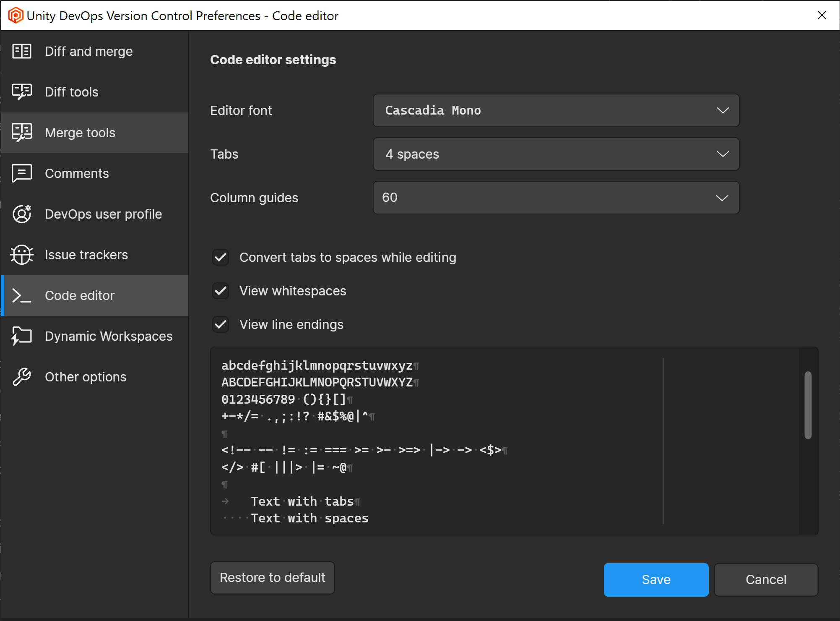Select the Code editor preferences section
Image resolution: width=840 pixels, height=621 pixels.
pos(80,295)
